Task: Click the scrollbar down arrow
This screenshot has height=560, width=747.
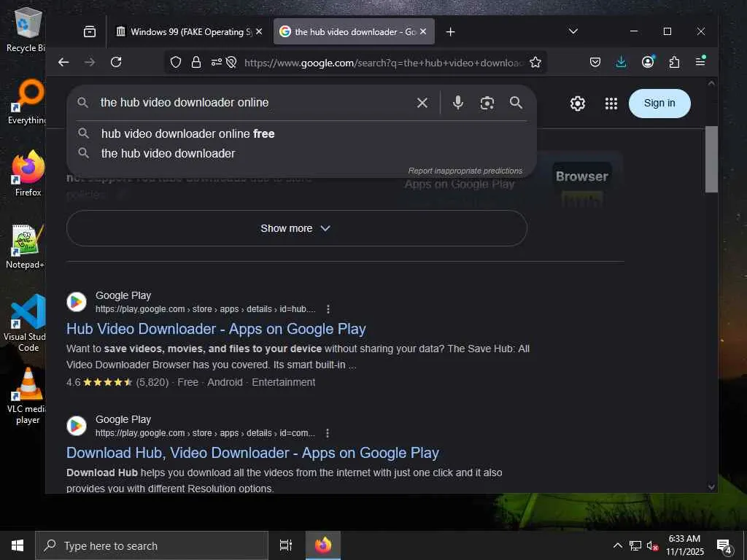Action: coord(711,486)
